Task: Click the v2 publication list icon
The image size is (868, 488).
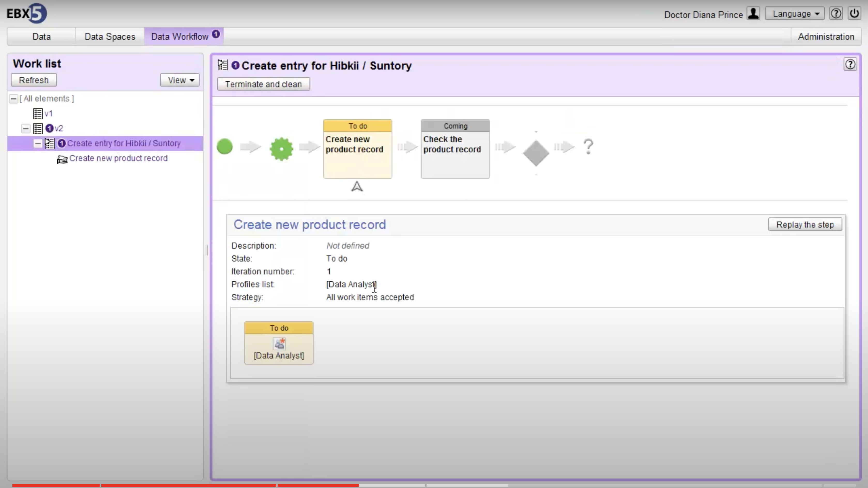Action: pyautogui.click(x=38, y=129)
